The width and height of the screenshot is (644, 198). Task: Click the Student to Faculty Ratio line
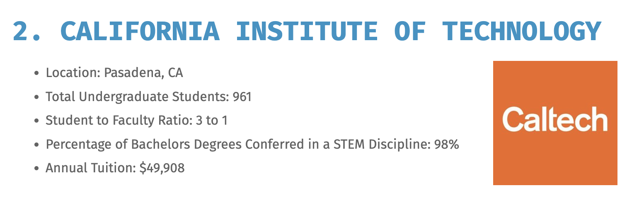pos(136,121)
